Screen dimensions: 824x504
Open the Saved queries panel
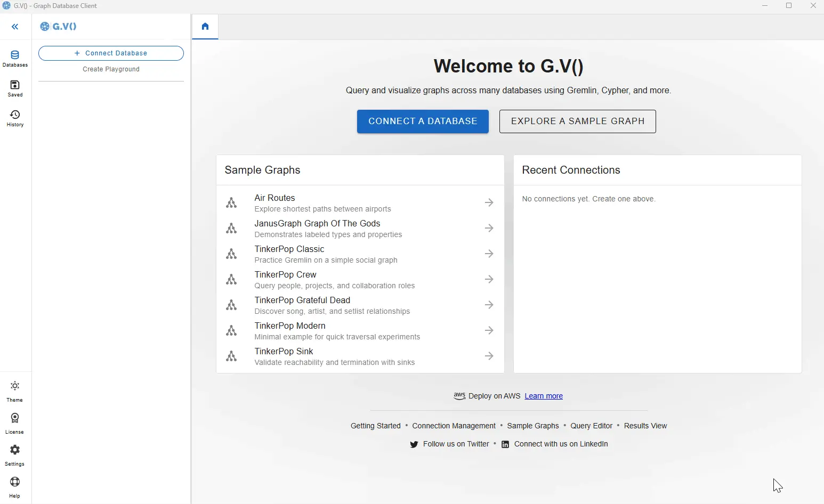point(15,88)
